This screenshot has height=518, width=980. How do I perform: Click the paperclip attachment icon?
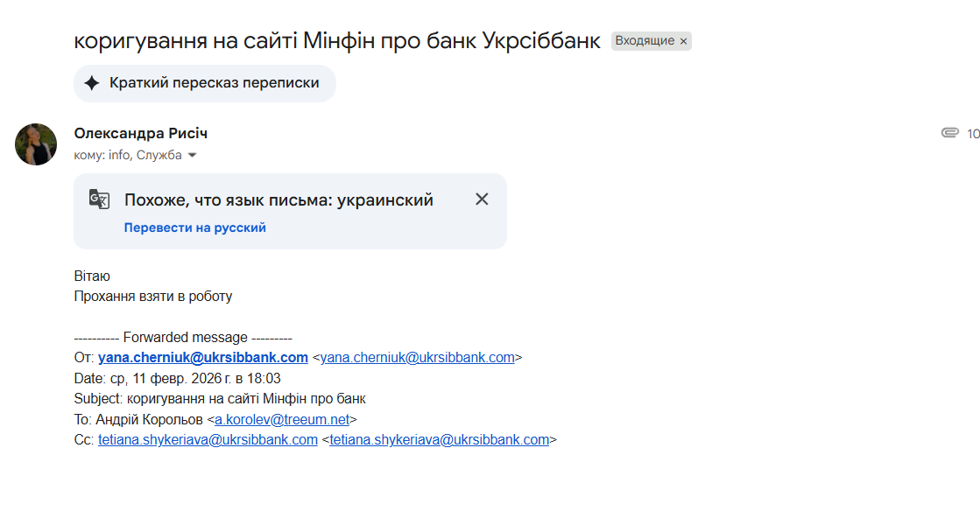click(x=949, y=133)
